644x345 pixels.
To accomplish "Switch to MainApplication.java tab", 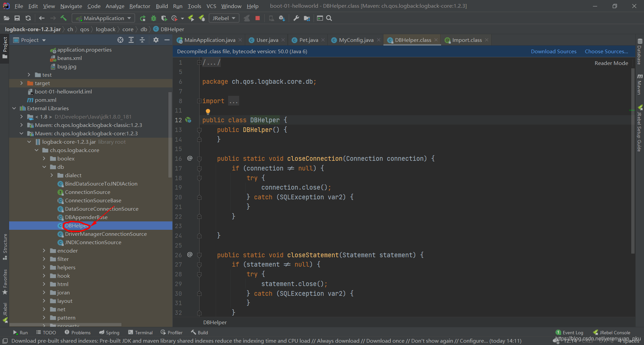I will (210, 40).
